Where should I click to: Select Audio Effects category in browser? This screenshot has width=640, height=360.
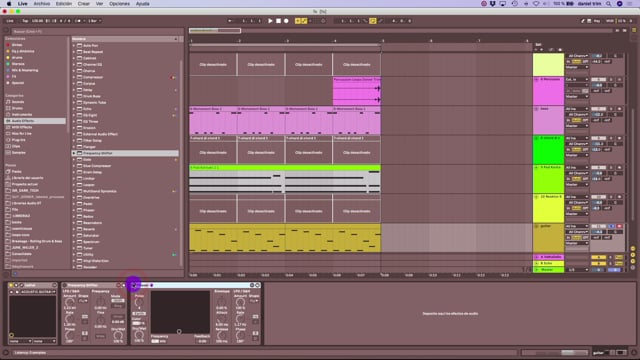35,121
